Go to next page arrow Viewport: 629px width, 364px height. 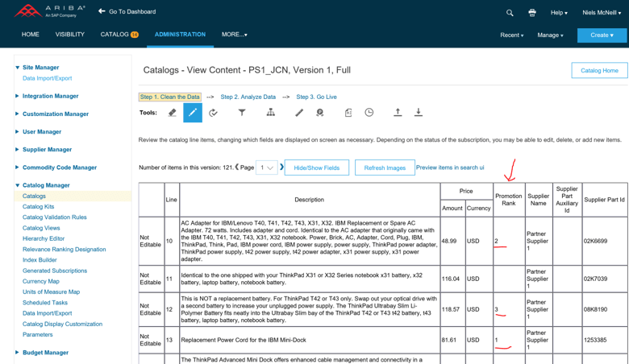point(281,167)
